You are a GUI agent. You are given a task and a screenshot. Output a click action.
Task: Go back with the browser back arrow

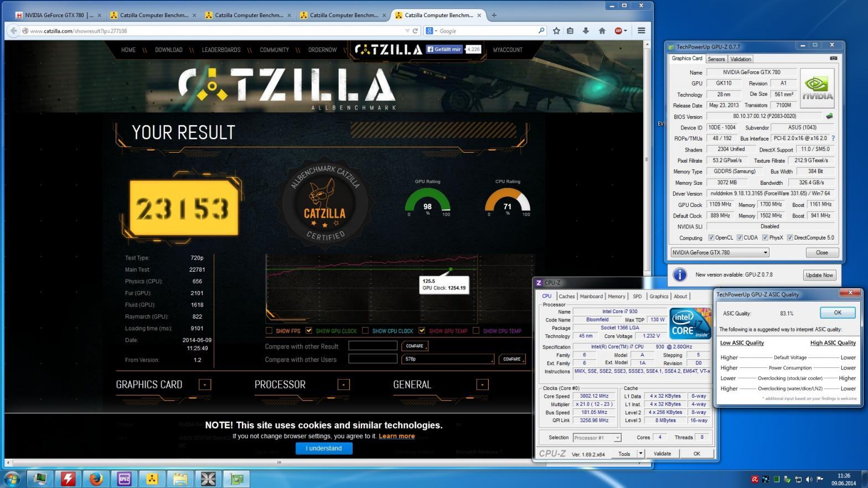point(13,31)
